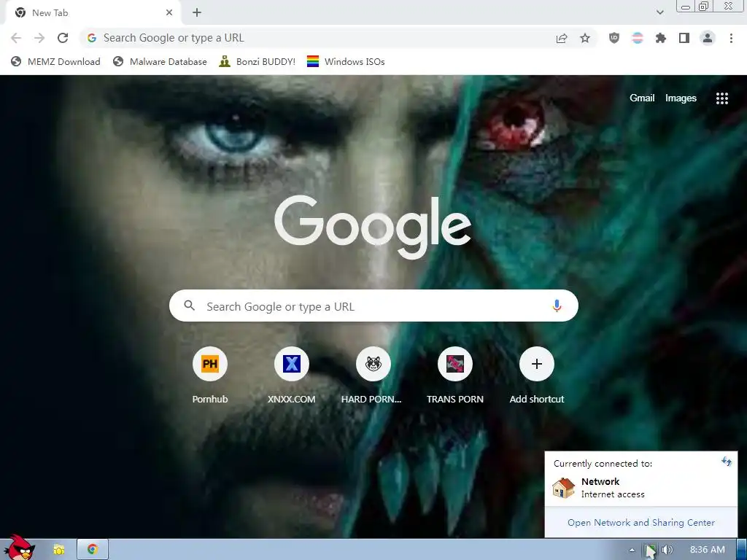
Task: Open Chrome's three-dot menu
Action: pyautogui.click(x=731, y=38)
